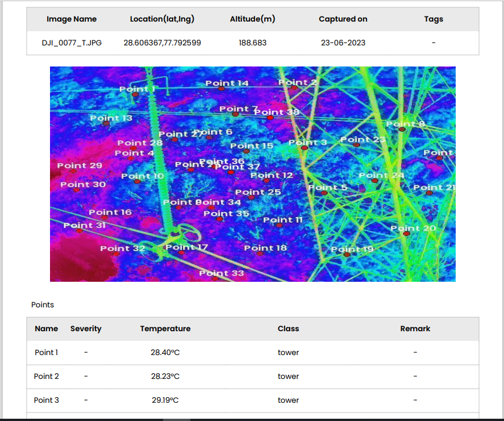504x421 pixels.
Task: Click the Severity column header
Action: (x=86, y=328)
